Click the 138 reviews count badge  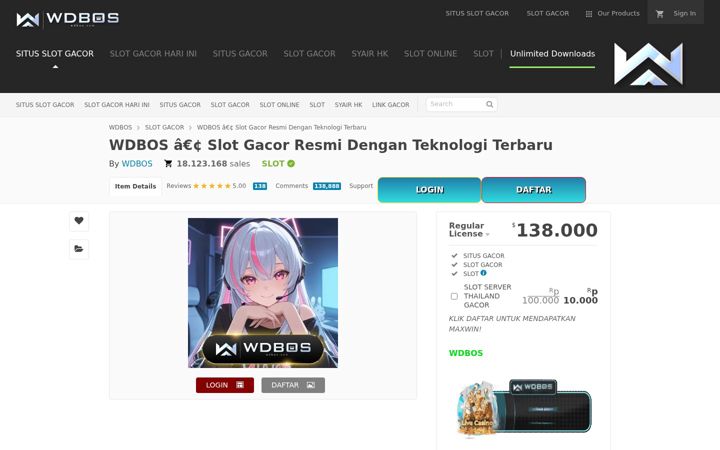point(260,186)
